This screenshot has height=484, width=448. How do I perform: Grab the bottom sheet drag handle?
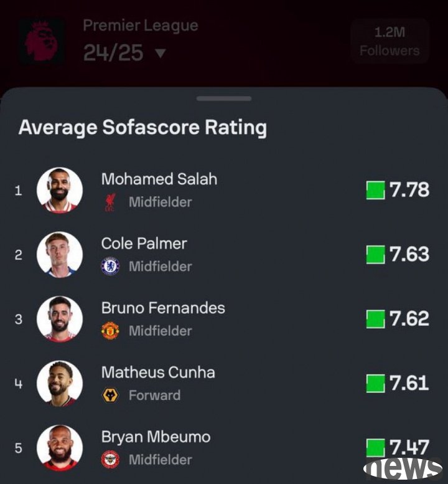point(224,98)
